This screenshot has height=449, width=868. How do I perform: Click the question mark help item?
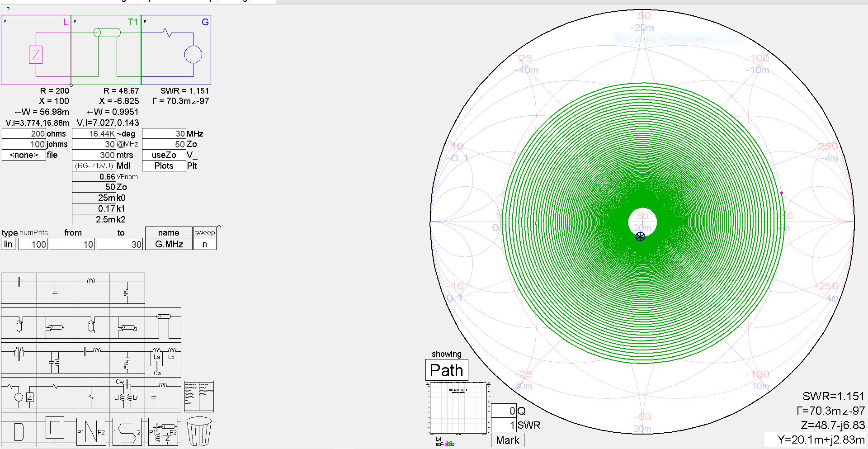tap(8, 9)
